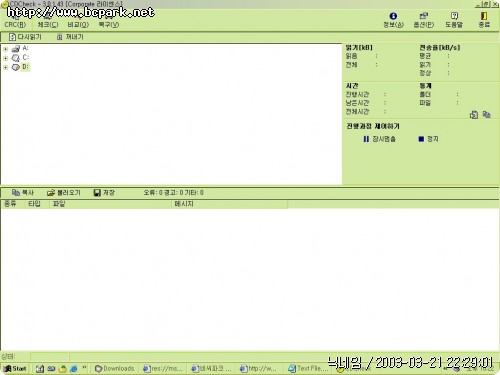Expand the D: drive node
Viewport: 500px width, 375px height.
point(5,67)
